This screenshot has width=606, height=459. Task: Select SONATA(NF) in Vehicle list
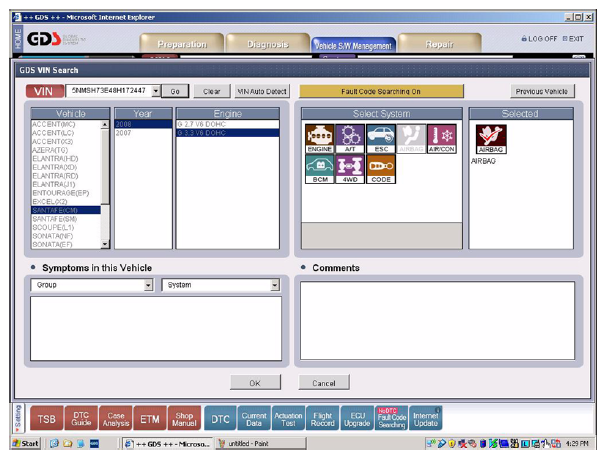[x=66, y=236]
